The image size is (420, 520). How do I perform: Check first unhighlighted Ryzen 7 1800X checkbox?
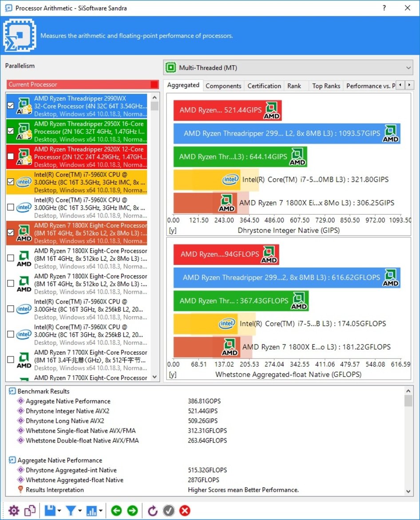[11, 258]
